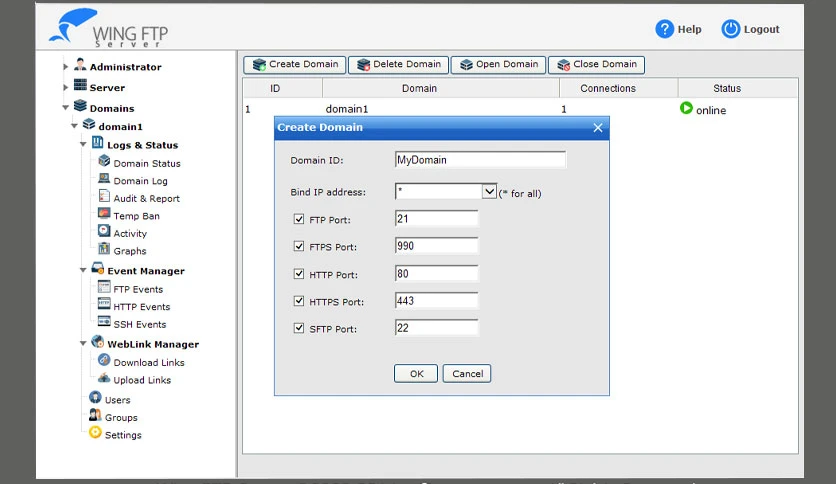Click the Domains stack icon
Screen dimensions: 836x484
point(80,106)
